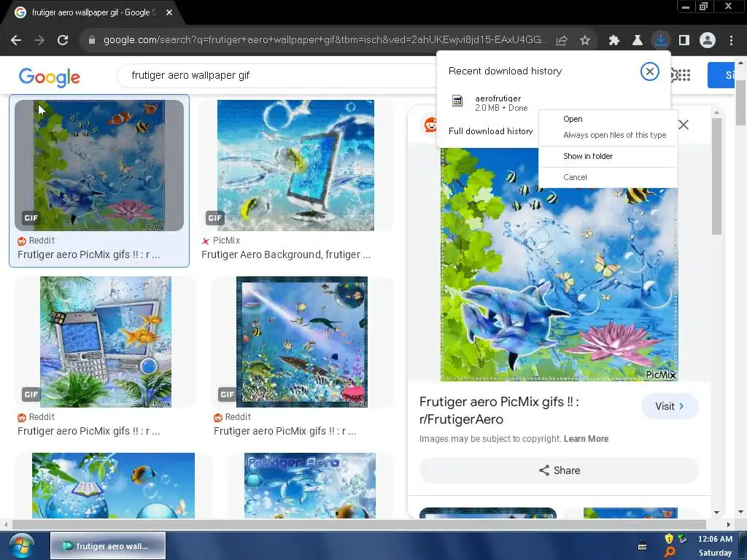Choose Always open files of this type
The height and width of the screenshot is (560, 747).
[614, 135]
